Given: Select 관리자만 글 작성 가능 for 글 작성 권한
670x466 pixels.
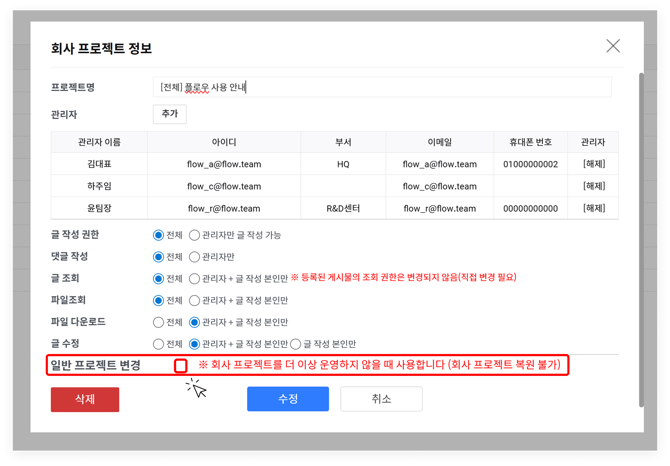Looking at the screenshot, I should coord(195,236).
